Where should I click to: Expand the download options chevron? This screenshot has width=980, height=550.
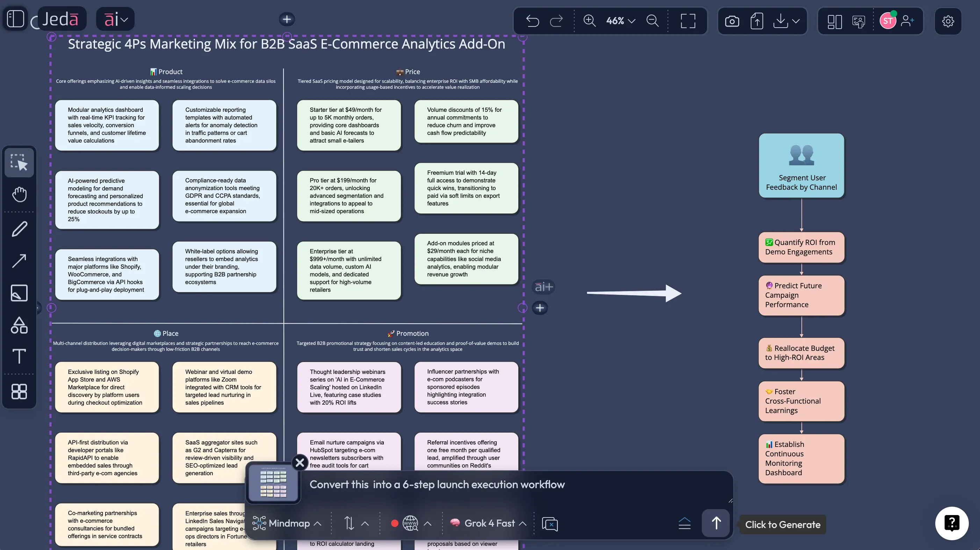[x=796, y=21]
